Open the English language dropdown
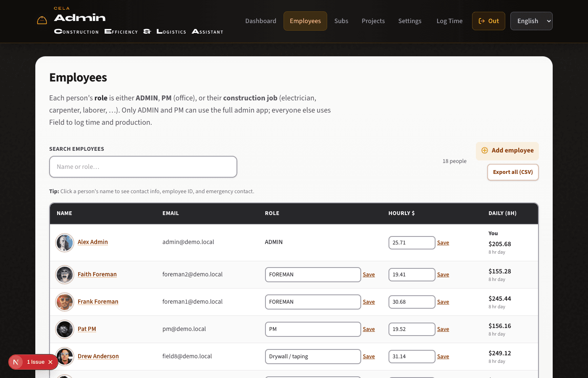Screen dimensions: 588x378 pos(531,21)
